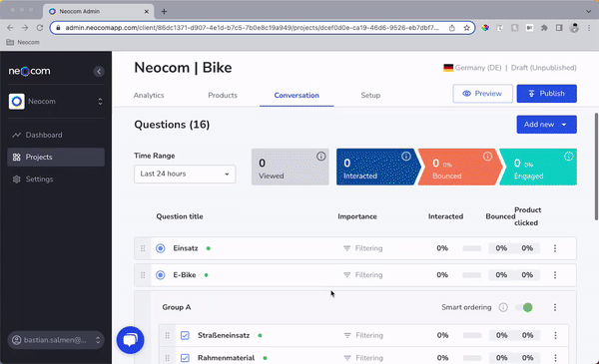Open the browser extensions puzzle icon
Viewport: 599px width, 364px height.
[544, 28]
